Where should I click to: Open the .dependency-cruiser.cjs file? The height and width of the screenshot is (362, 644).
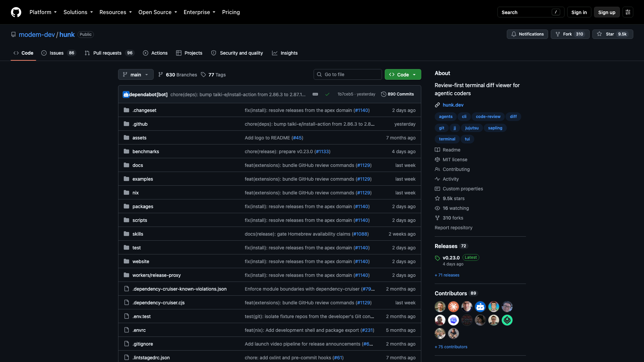159,303
